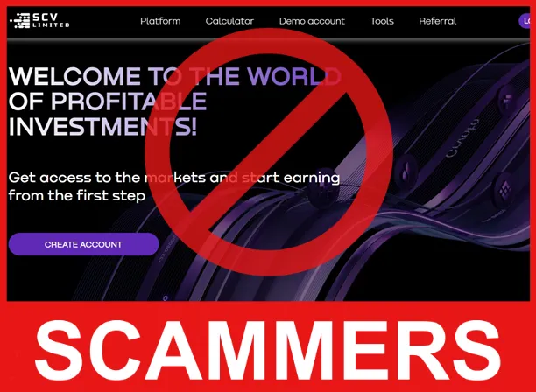This screenshot has height=392, width=536.
Task: Click the topmost coin icon on ribbon
Action: 508,100
